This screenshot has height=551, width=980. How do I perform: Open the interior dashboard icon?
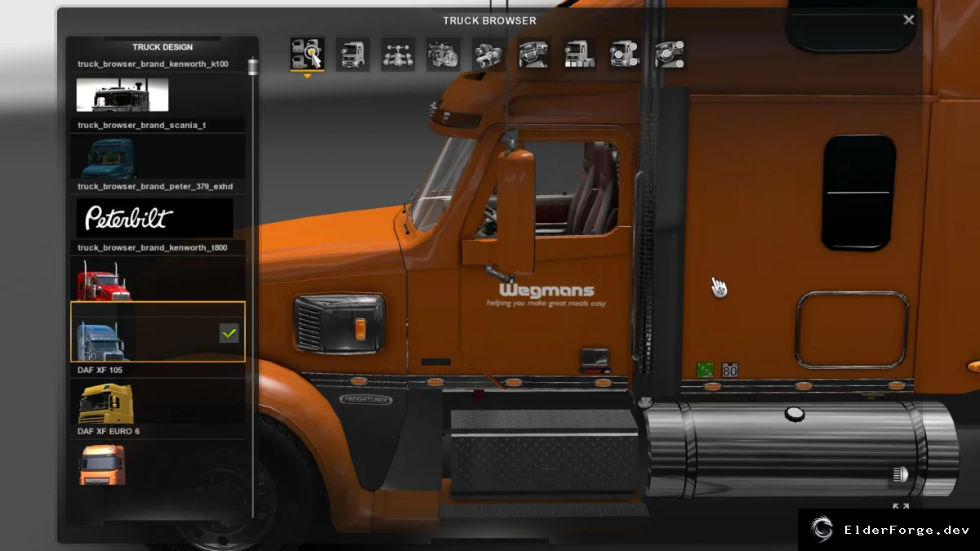[534, 54]
